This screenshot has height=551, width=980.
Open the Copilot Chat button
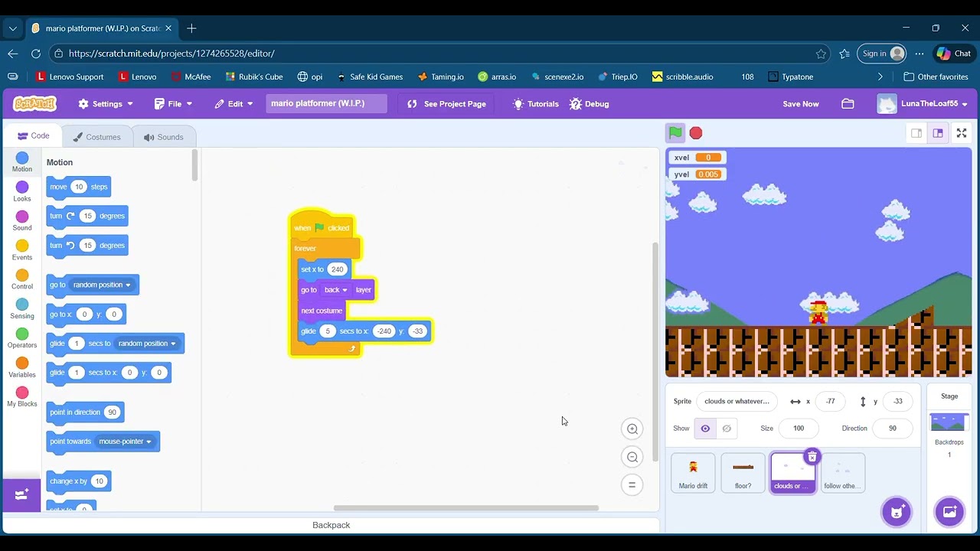(x=954, y=54)
